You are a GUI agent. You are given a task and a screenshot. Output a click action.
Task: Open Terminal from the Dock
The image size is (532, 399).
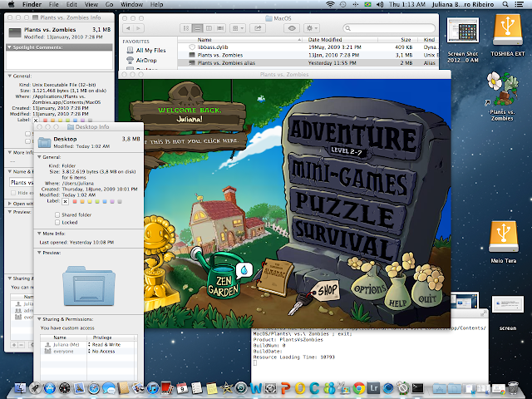point(417,388)
